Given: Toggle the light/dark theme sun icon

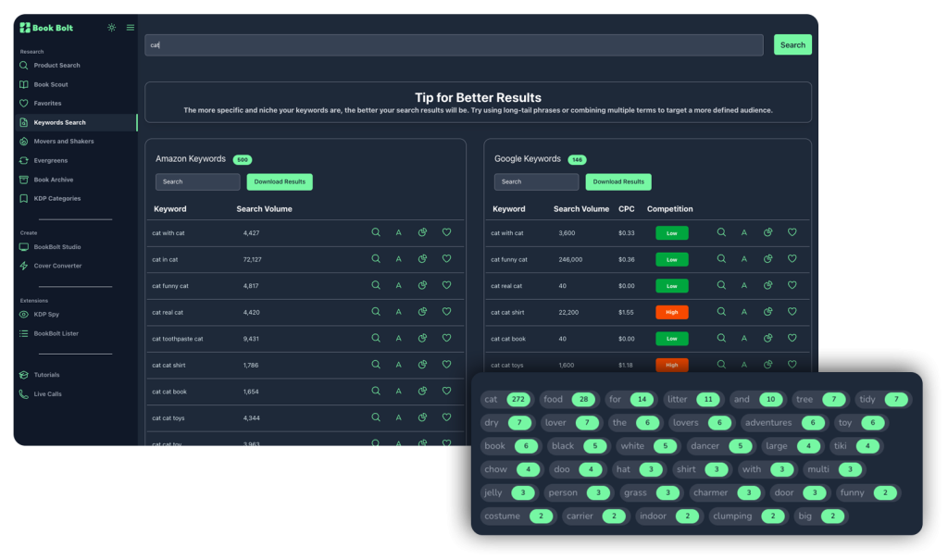Looking at the screenshot, I should 111,28.
